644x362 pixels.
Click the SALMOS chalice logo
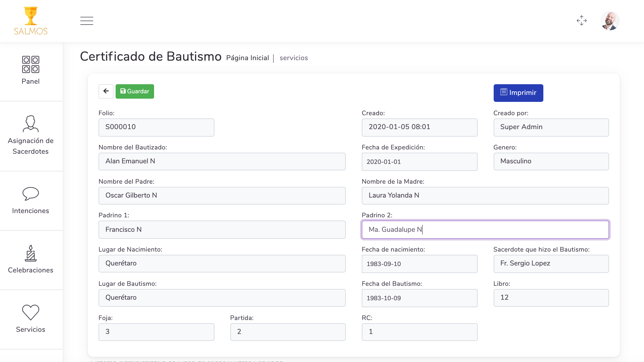31,21
